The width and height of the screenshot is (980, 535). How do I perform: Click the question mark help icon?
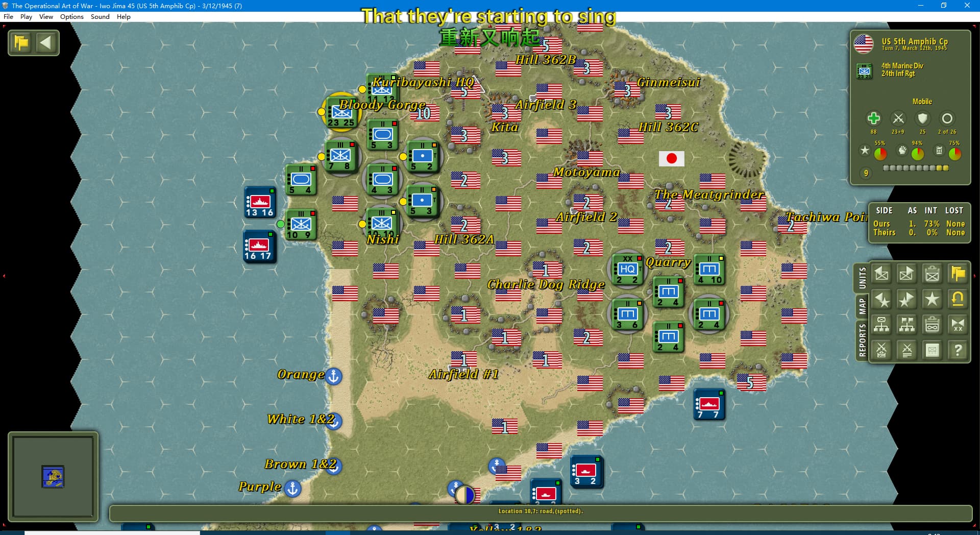point(958,350)
